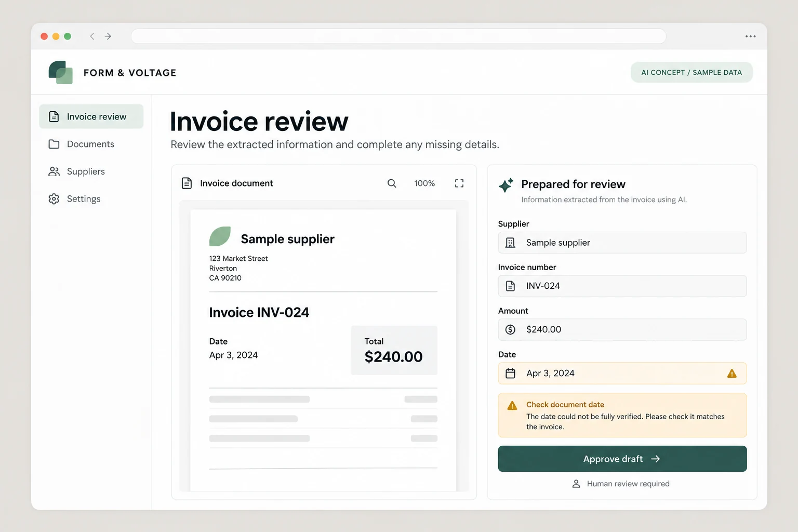Click the Apr 3, 2024 date on the invoice
The image size is (798, 532).
click(x=233, y=355)
